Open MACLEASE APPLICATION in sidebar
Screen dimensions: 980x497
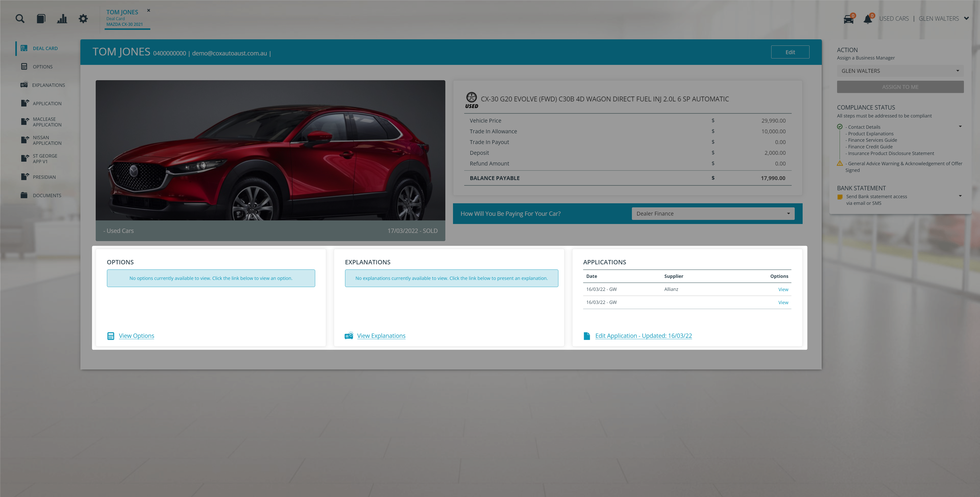47,122
